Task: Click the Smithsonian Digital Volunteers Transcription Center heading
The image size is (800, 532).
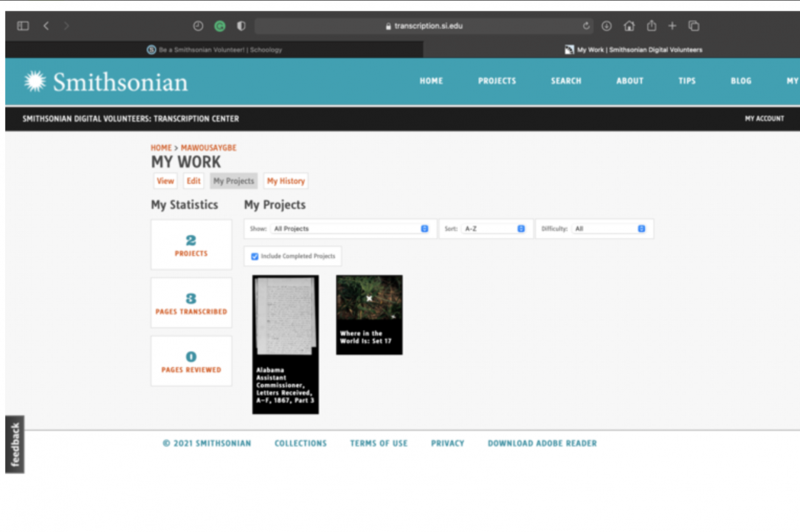Action: click(x=131, y=119)
